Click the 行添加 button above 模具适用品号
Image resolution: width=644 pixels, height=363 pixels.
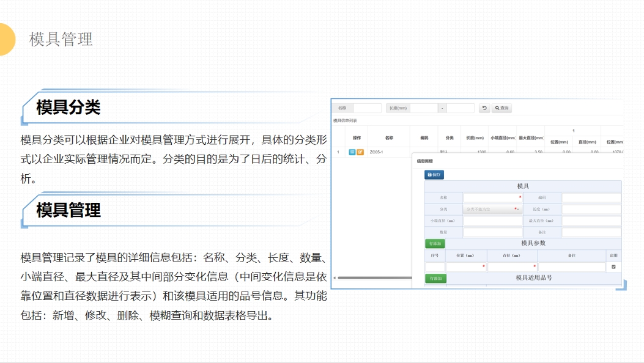coord(435,277)
